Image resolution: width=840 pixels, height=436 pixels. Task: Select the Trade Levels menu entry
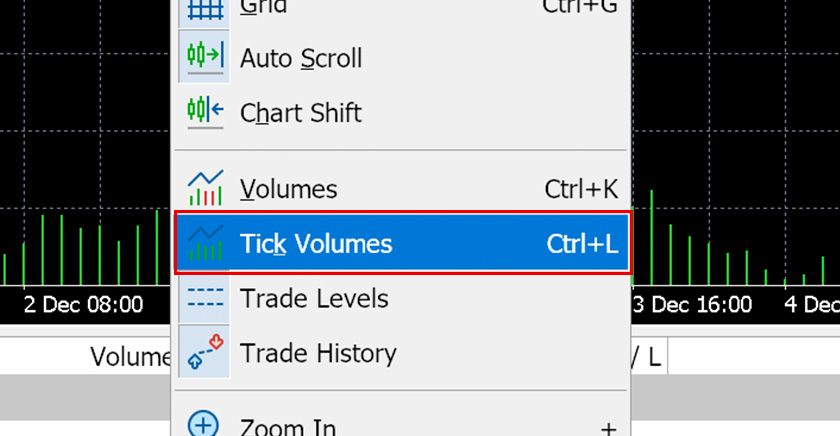point(314,298)
